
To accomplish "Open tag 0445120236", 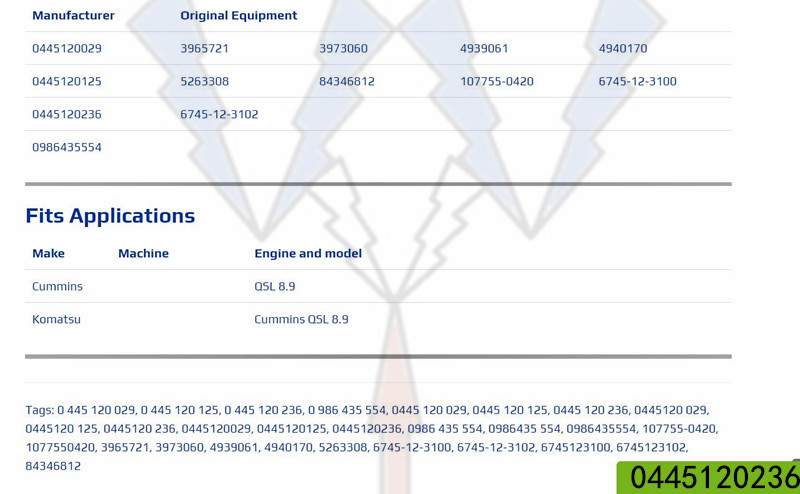I will tap(367, 429).
